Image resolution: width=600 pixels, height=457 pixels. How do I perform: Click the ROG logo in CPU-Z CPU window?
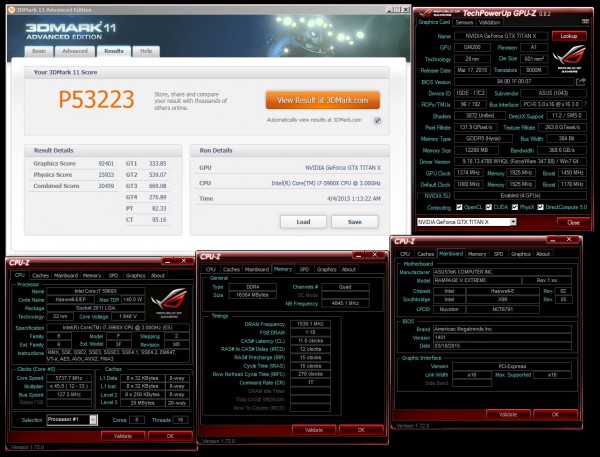pos(169,302)
